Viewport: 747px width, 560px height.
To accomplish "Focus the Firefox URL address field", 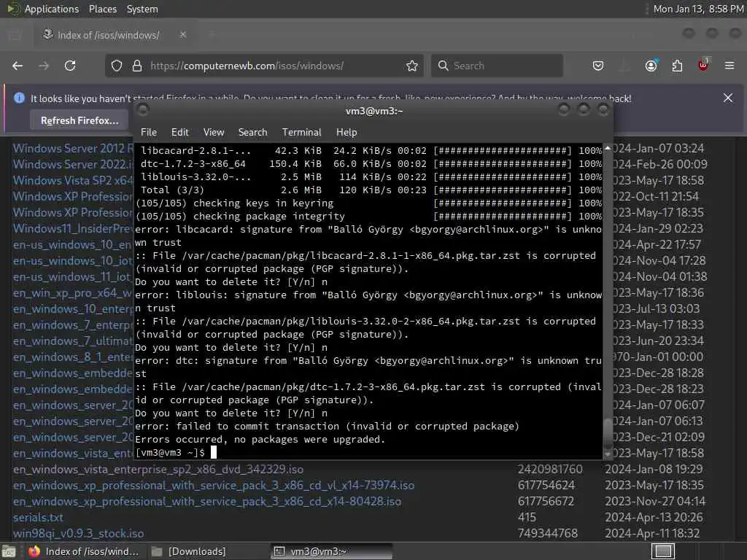I will point(264,66).
